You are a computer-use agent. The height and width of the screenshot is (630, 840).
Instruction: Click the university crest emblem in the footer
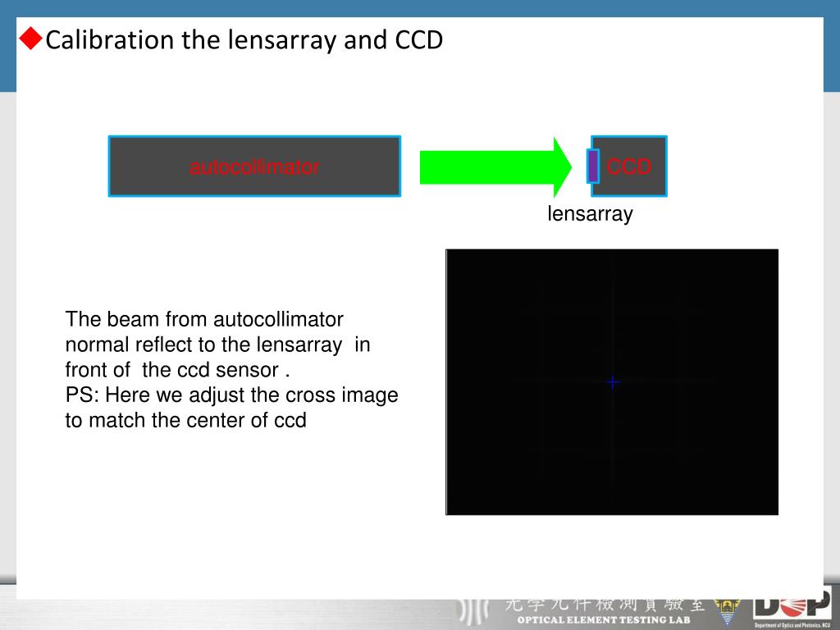point(727,610)
